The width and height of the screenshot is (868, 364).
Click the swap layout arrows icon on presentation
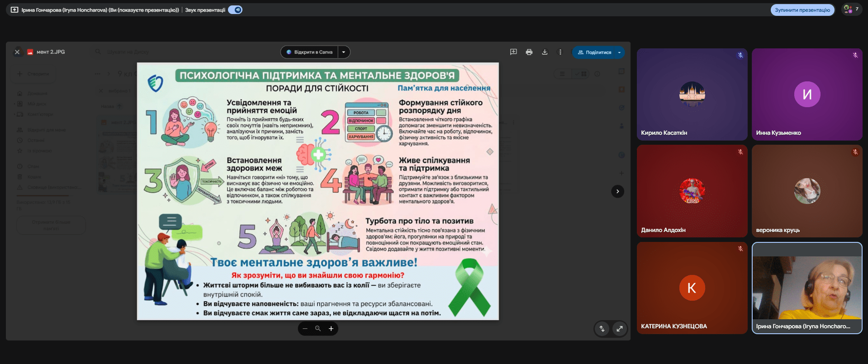pyautogui.click(x=602, y=329)
